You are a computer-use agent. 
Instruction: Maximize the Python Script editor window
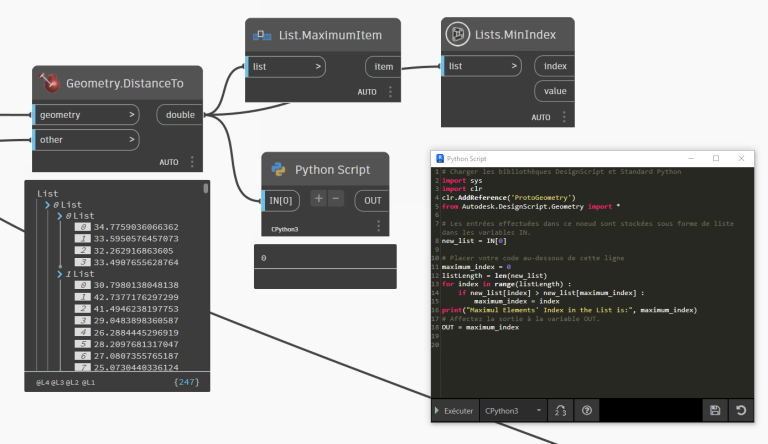coord(716,158)
